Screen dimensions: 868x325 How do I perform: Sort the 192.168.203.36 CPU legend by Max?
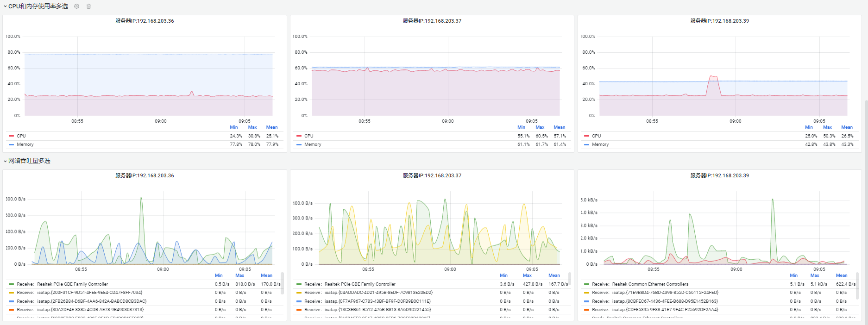pyautogui.click(x=252, y=127)
